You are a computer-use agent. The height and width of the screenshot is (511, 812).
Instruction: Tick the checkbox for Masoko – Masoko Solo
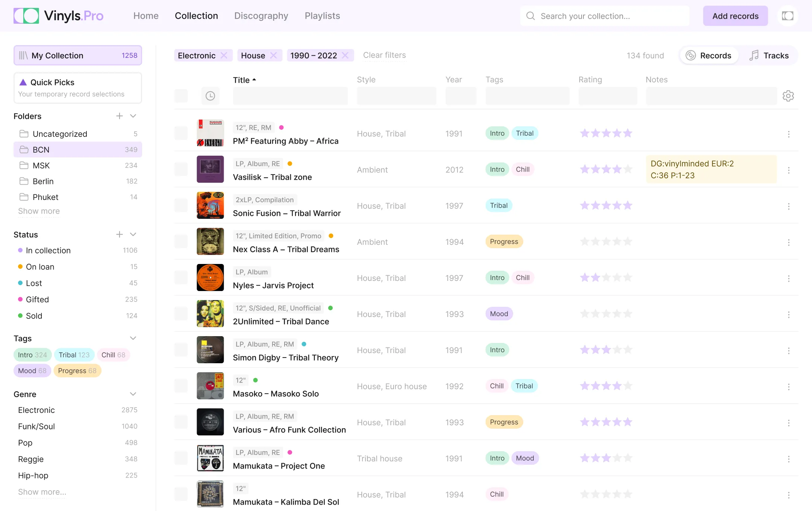pos(181,386)
